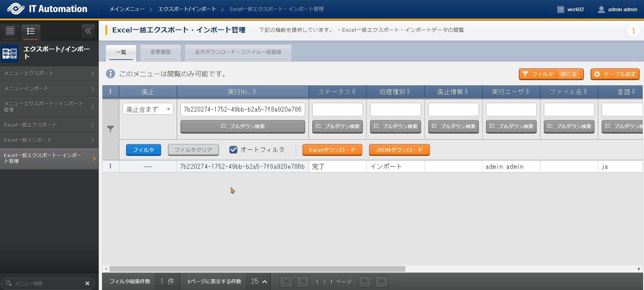Open the work02 workspace menu
Viewport: 644px width, 290px height.
(571, 9)
